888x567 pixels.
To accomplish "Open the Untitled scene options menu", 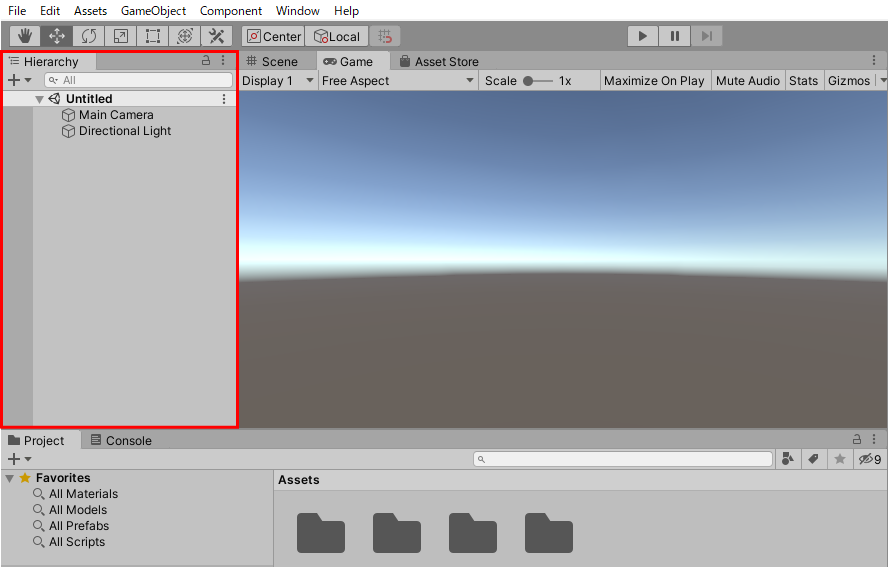I will (224, 99).
